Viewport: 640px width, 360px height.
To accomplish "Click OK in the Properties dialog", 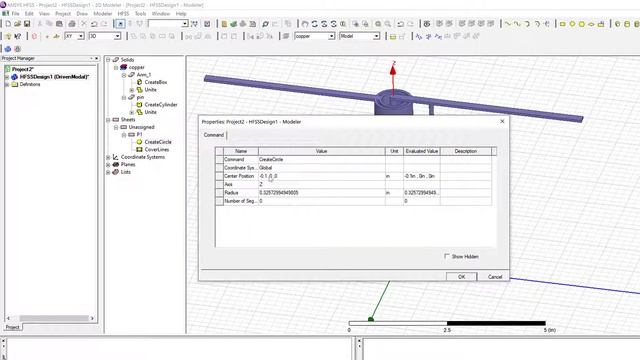I will tap(461, 277).
